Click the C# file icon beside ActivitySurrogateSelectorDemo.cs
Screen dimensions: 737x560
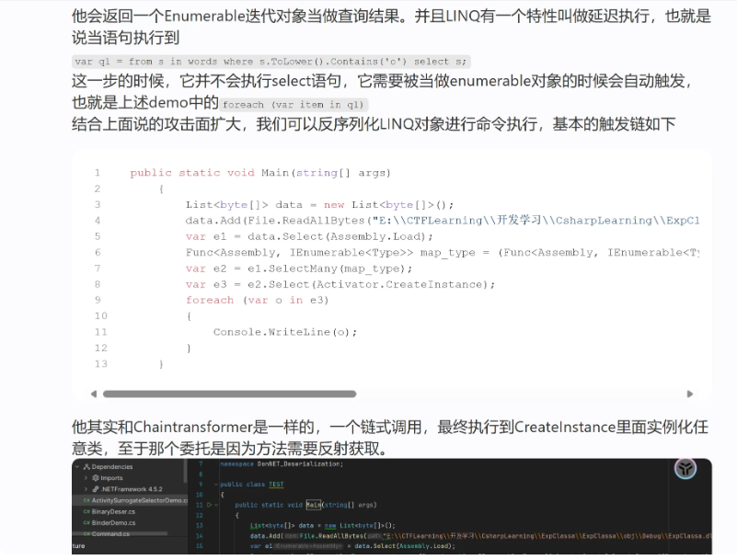[x=86, y=500]
